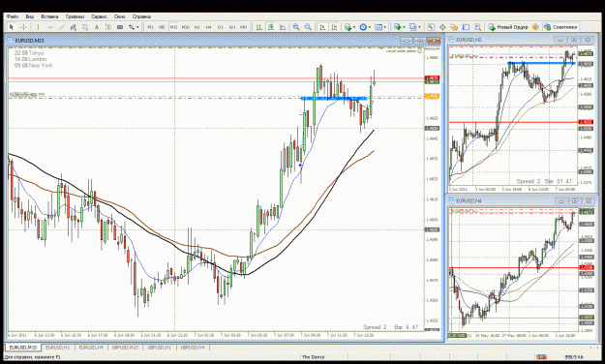Expand the arrows tool dropdown
The image size is (605, 364).
137,27
